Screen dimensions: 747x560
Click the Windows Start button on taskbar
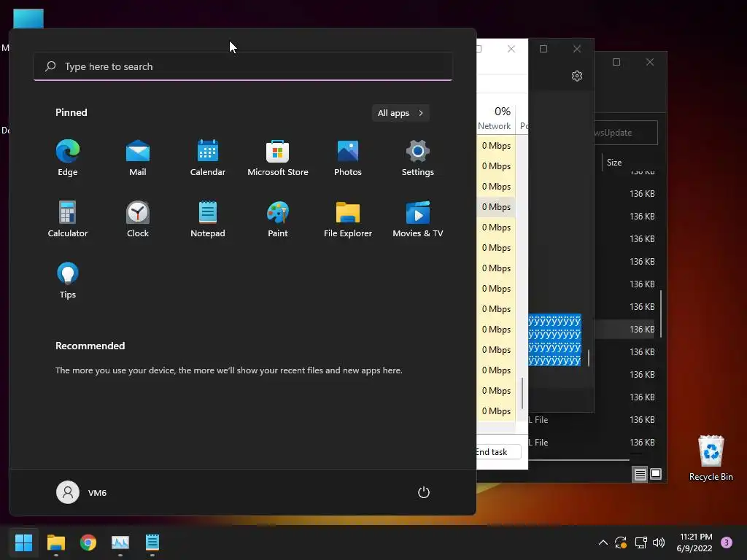[23, 542]
